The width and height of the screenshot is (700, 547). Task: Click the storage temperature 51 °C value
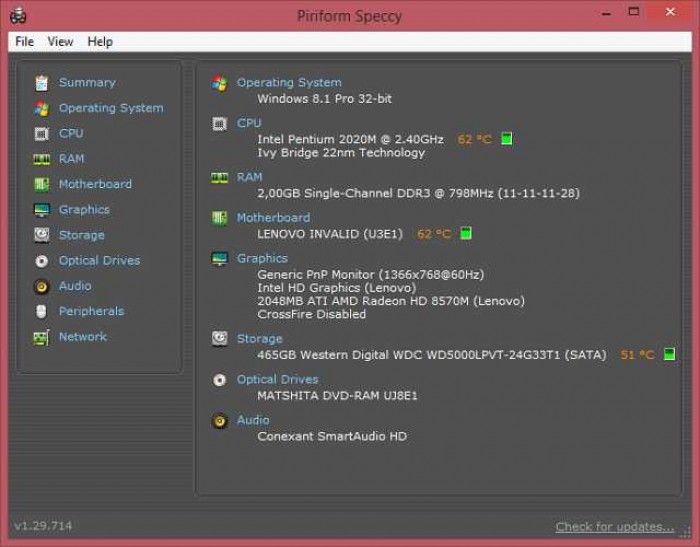(638, 355)
